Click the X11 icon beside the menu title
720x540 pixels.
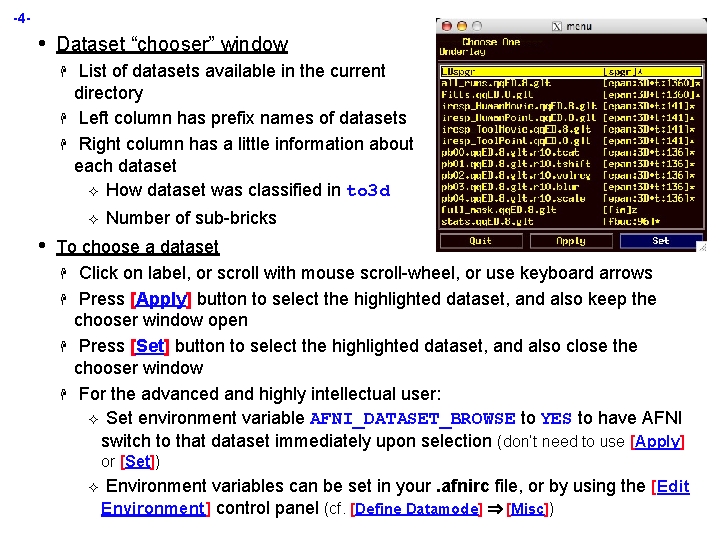click(x=557, y=27)
